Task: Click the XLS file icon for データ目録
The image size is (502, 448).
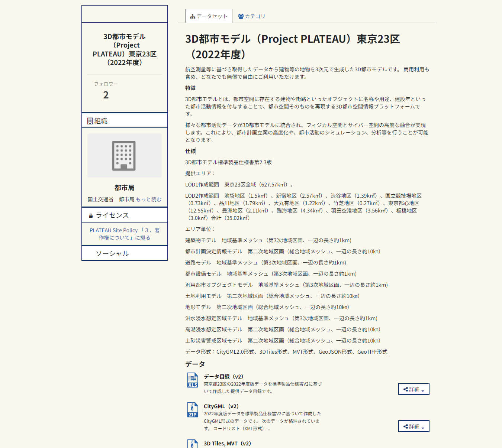Action: [192, 380]
